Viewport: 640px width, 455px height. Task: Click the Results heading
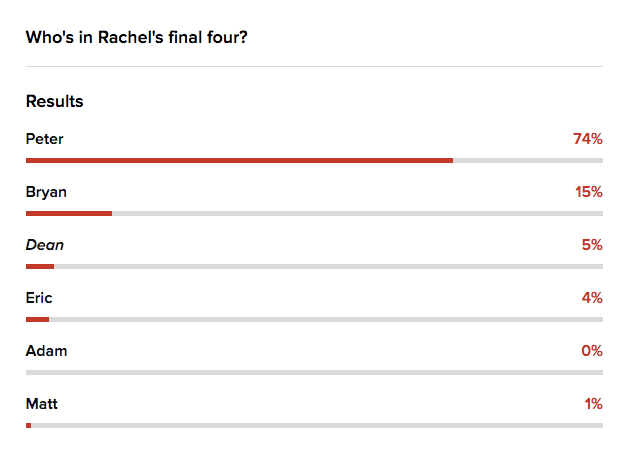pyautogui.click(x=54, y=101)
